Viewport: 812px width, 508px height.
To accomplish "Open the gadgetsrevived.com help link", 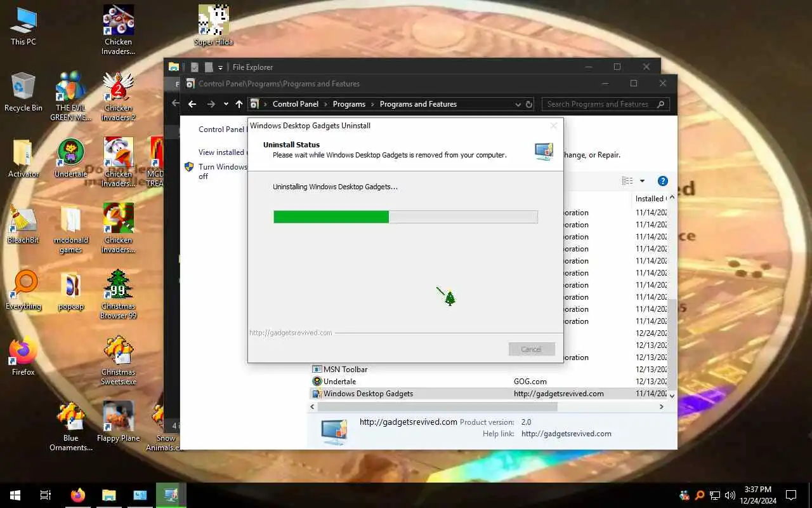I will (566, 434).
